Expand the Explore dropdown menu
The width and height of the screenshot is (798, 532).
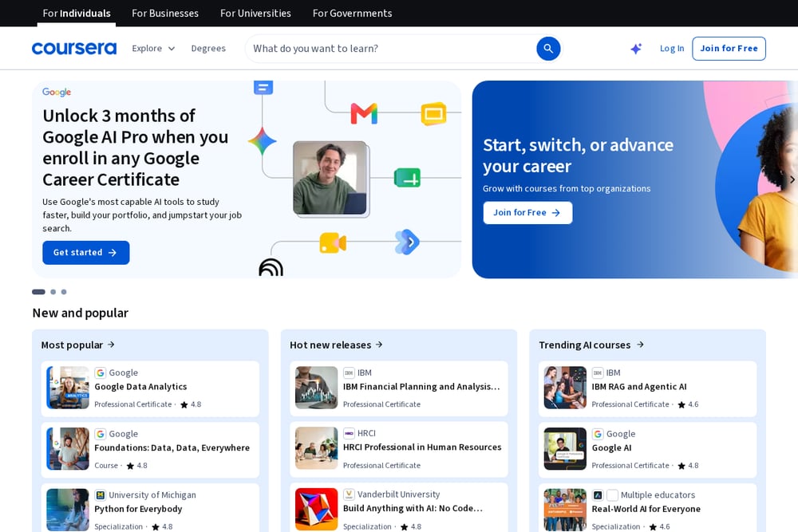[153, 49]
